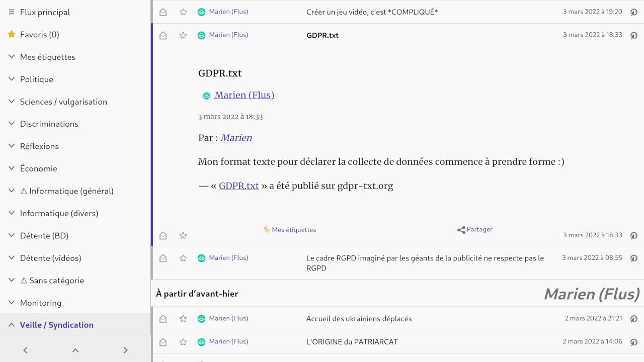Click the label icon beside Mes étiquettes
The height and width of the screenshot is (362, 644).
267,230
